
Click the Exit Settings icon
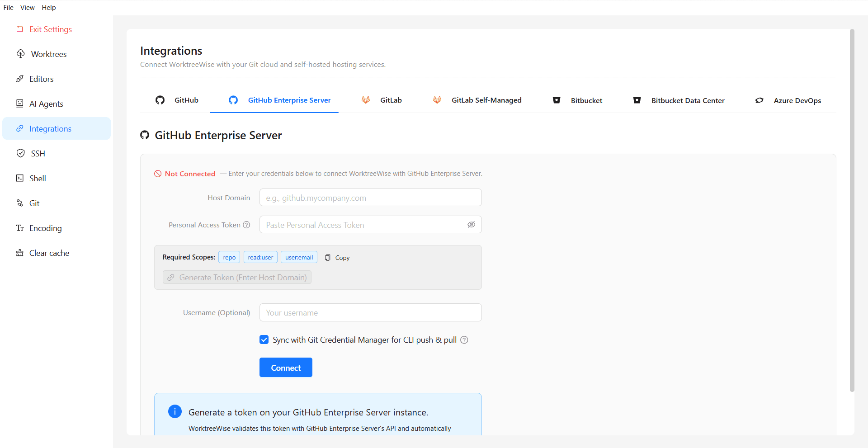pos(20,29)
